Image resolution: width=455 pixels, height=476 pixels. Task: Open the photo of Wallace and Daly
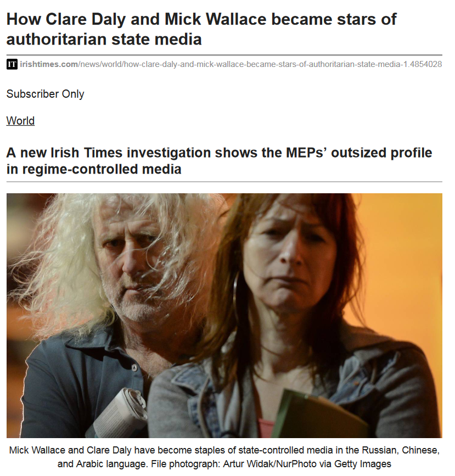point(224,315)
